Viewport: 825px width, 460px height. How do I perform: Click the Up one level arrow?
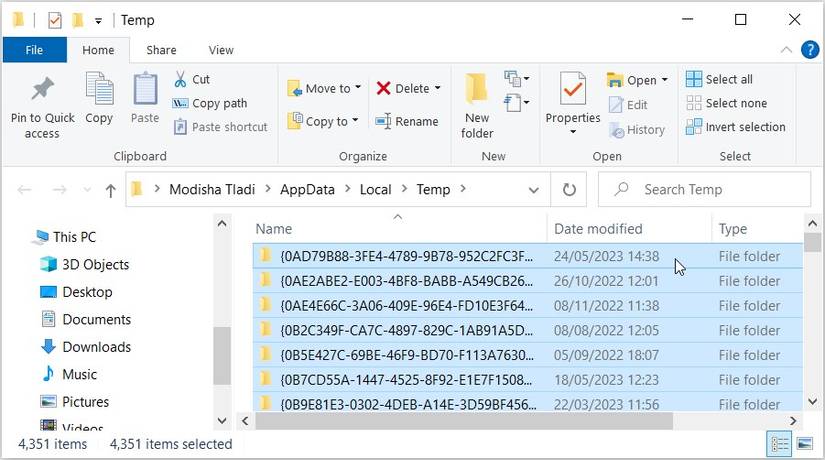[x=110, y=190]
